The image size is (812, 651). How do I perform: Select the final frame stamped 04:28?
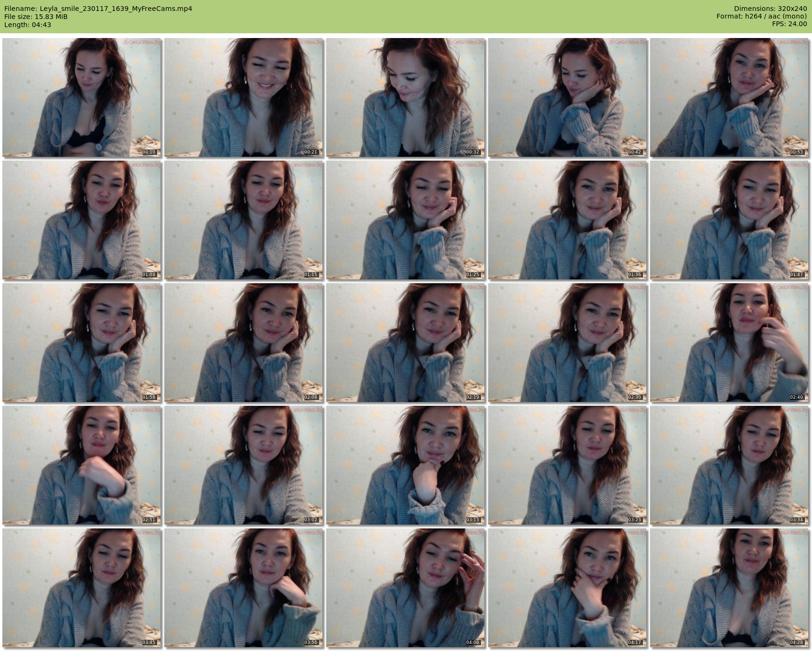[729, 588]
